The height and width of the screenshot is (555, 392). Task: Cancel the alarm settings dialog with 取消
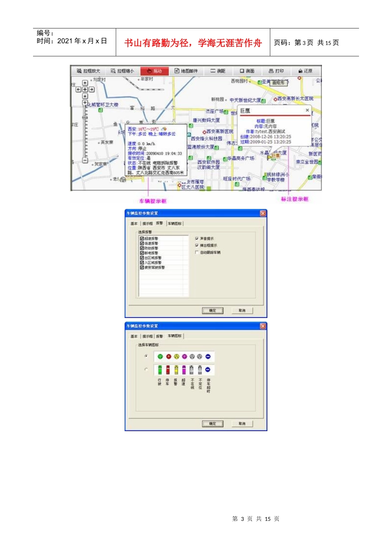[242, 311]
